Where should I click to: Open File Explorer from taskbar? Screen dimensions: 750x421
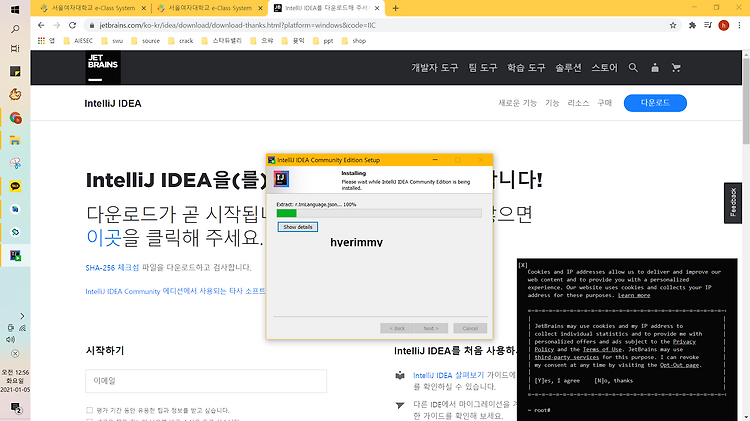[x=15, y=141]
